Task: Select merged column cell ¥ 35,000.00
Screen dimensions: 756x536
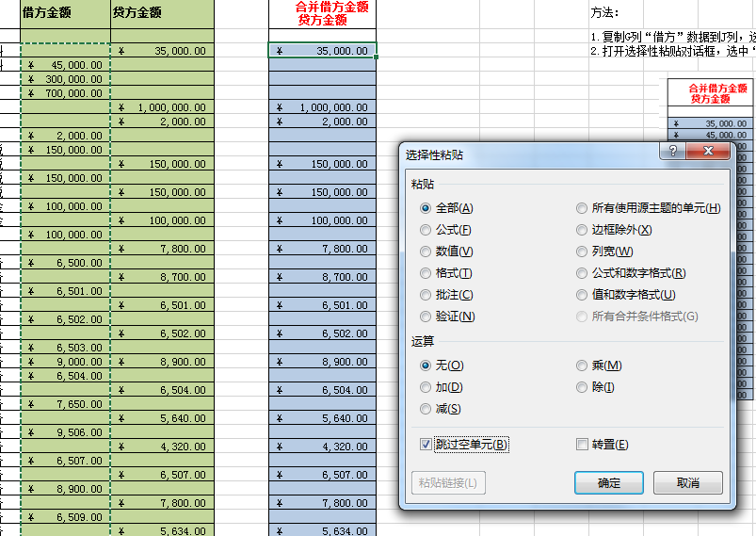Action: (x=323, y=51)
